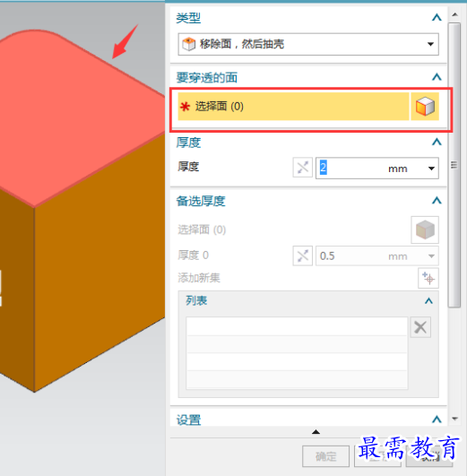Click the X remove button beside the list
The image size is (467, 476).
[x=420, y=327]
